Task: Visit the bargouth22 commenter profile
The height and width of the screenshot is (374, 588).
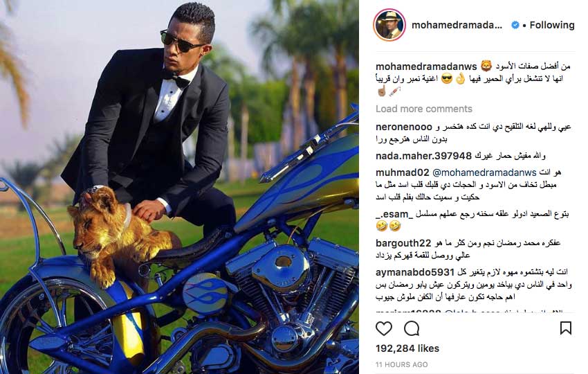Action: tap(403, 243)
